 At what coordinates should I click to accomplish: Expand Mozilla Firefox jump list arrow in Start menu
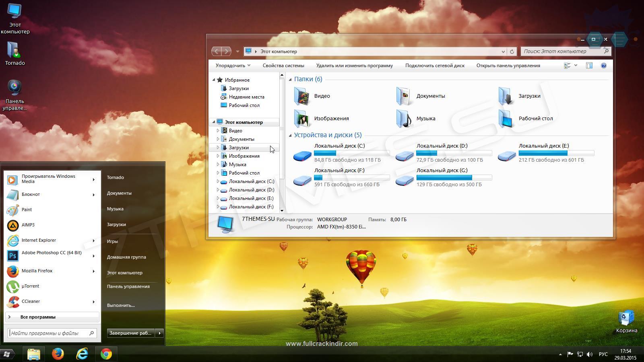(93, 271)
